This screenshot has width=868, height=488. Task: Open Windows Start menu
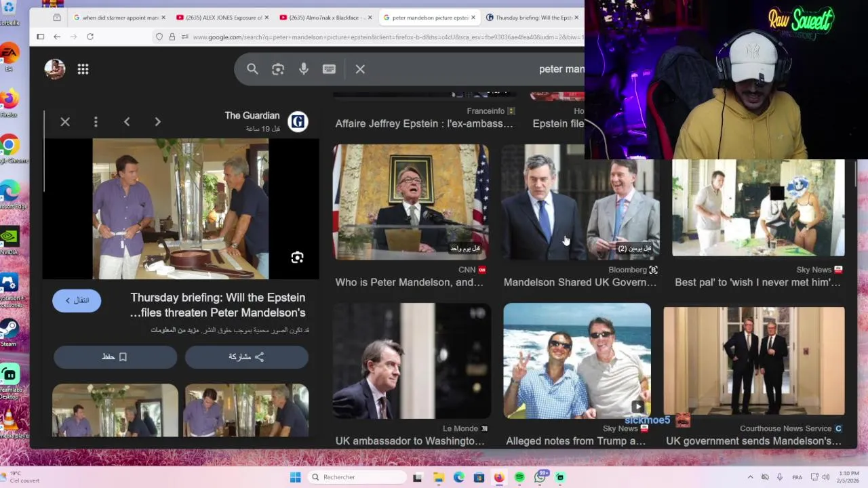pos(295,477)
